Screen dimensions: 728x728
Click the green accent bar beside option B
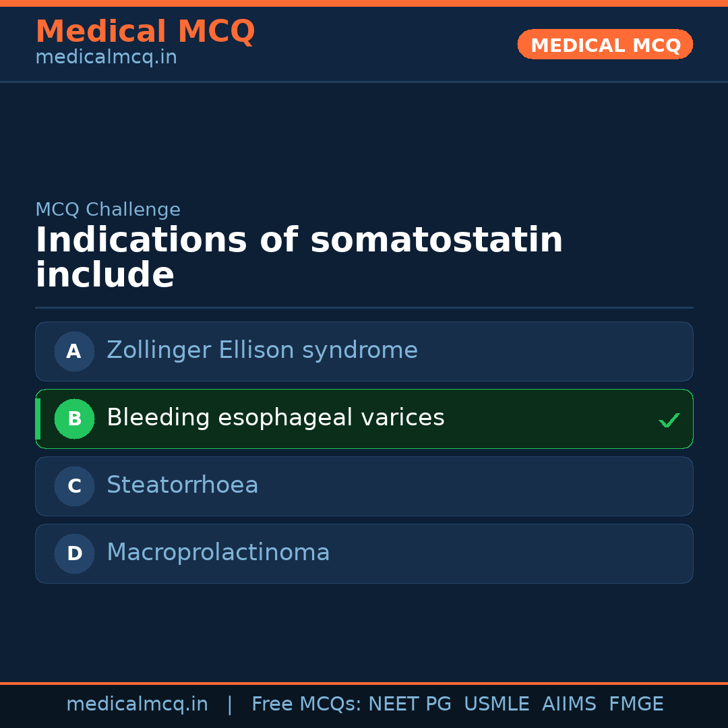[x=38, y=419]
